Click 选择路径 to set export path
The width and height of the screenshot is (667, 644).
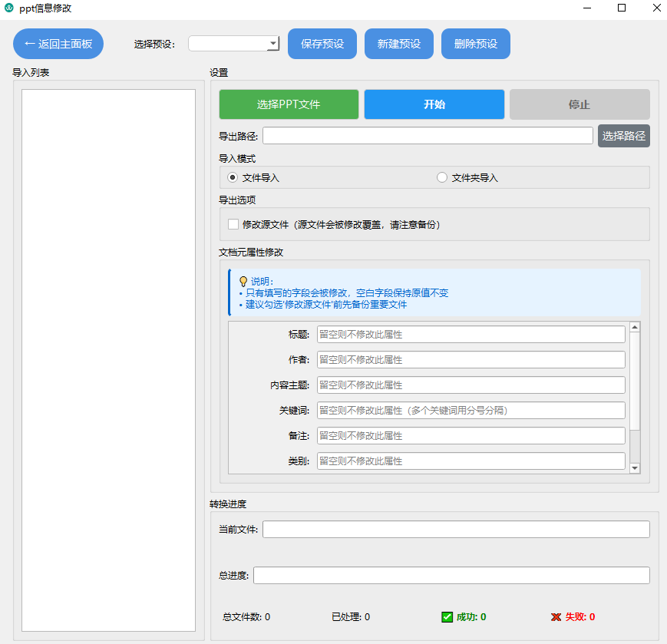coord(623,135)
